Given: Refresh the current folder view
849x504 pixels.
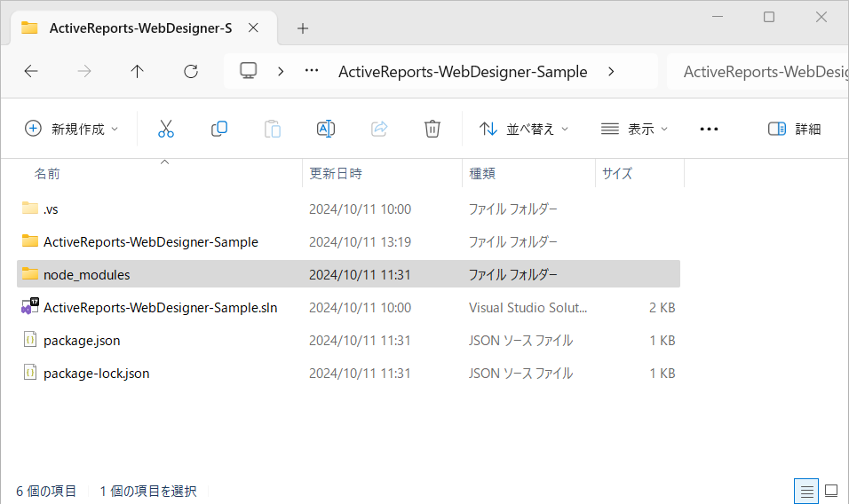Looking at the screenshot, I should 191,71.
